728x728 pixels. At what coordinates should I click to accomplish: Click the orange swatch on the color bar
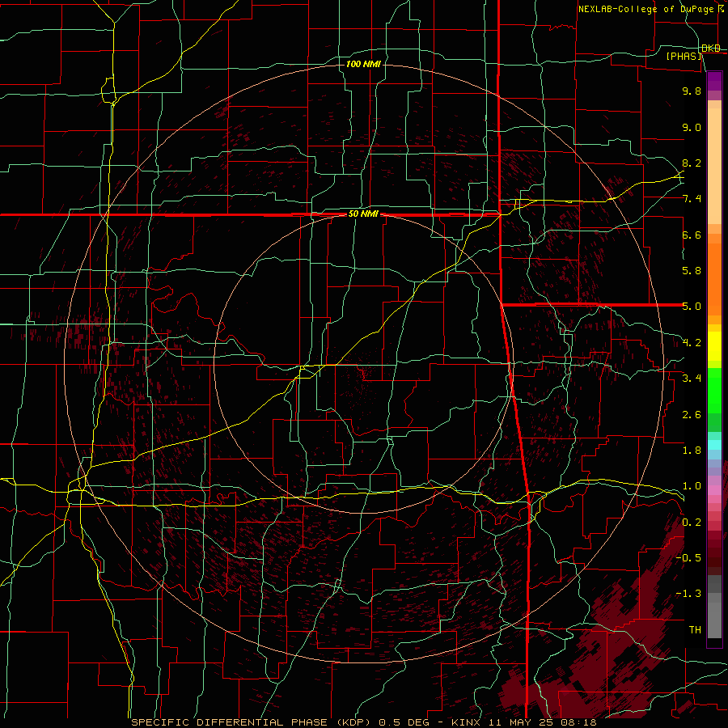714,278
